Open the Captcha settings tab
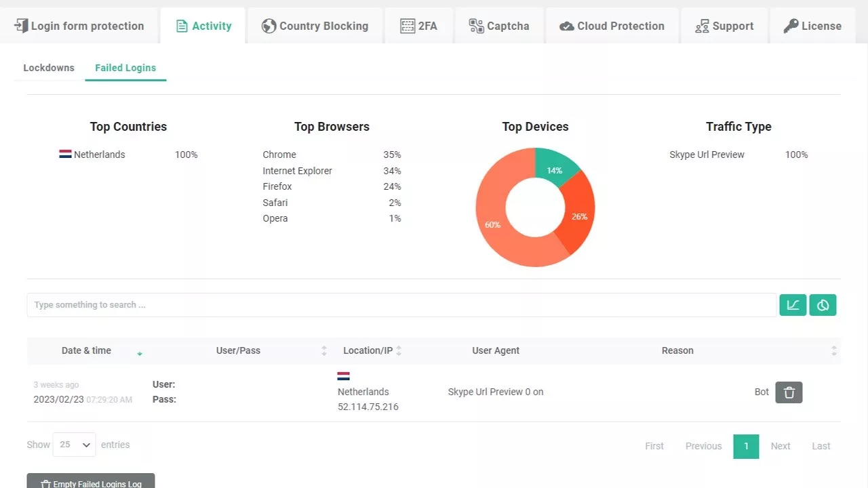Screen dimensions: 868x488 pyautogui.click(x=499, y=26)
